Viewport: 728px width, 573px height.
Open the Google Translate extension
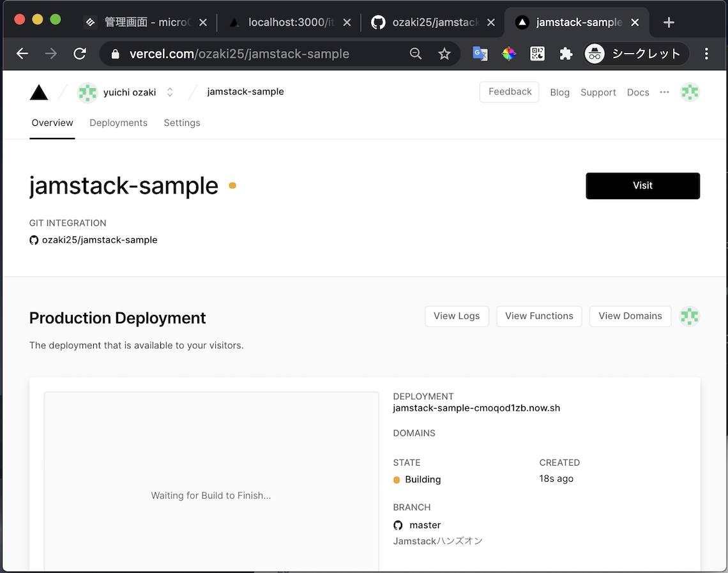click(480, 54)
